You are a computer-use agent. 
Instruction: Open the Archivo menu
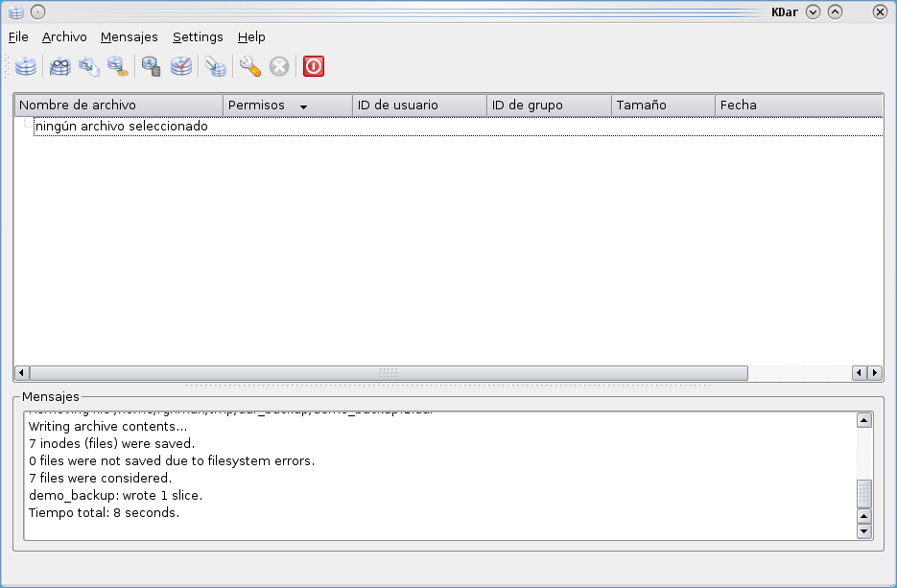coord(64,36)
